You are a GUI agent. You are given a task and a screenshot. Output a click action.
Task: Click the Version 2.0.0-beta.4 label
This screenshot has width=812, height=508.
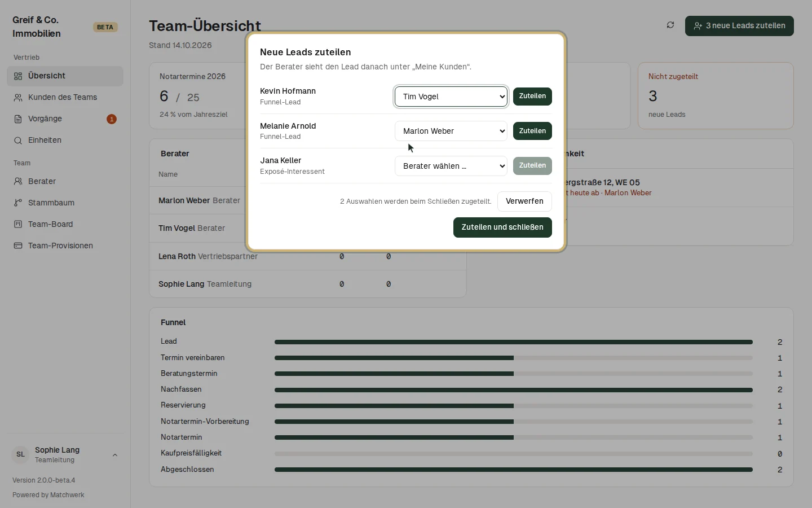pos(44,480)
